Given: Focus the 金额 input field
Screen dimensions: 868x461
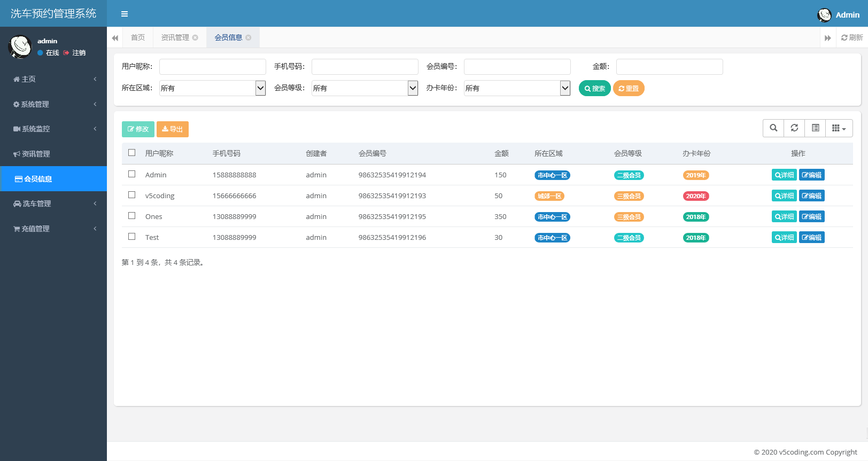Looking at the screenshot, I should (x=670, y=67).
